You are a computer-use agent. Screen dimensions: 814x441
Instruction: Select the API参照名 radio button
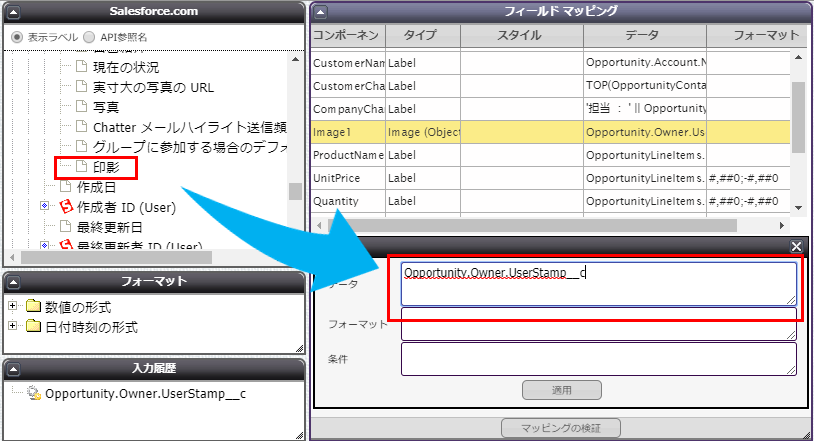tap(90, 36)
